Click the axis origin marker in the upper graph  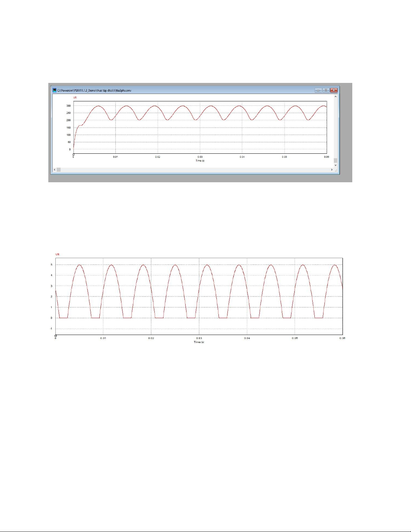click(x=73, y=154)
